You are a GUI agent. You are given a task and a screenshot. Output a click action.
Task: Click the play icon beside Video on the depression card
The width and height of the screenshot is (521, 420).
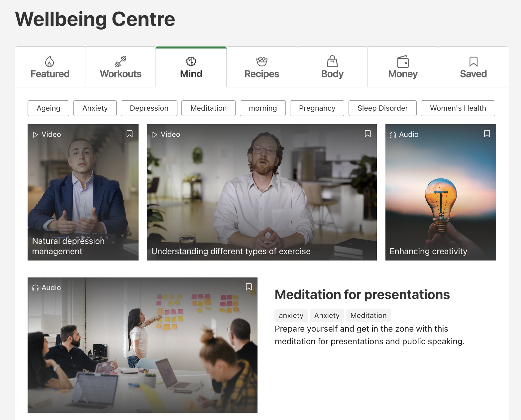pos(36,135)
